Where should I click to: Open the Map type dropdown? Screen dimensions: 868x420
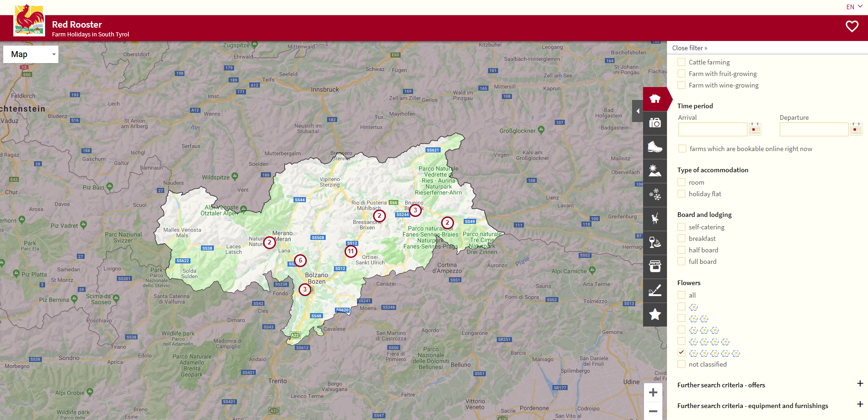tap(31, 54)
